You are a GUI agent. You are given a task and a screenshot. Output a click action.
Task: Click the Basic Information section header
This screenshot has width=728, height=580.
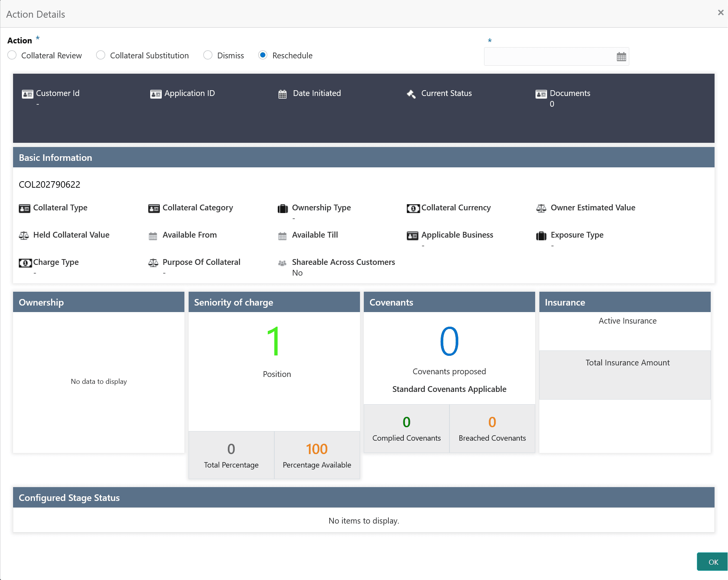[363, 157]
